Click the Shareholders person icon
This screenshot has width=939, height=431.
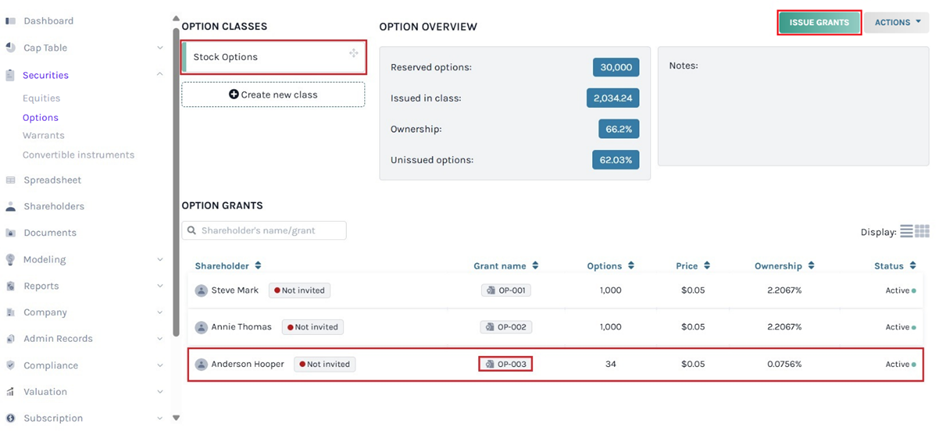tap(10, 207)
